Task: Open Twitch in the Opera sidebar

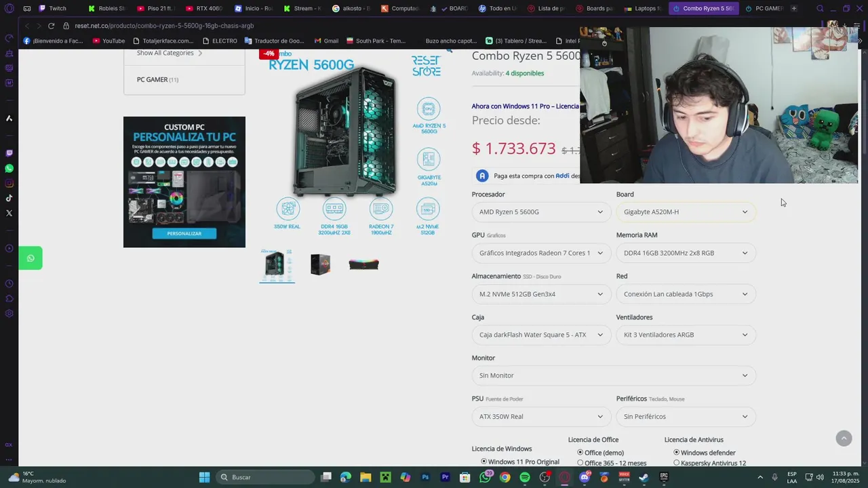Action: click(9, 153)
